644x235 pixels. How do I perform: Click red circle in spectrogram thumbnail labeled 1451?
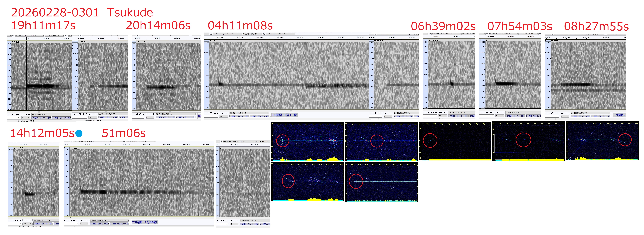(356, 181)
